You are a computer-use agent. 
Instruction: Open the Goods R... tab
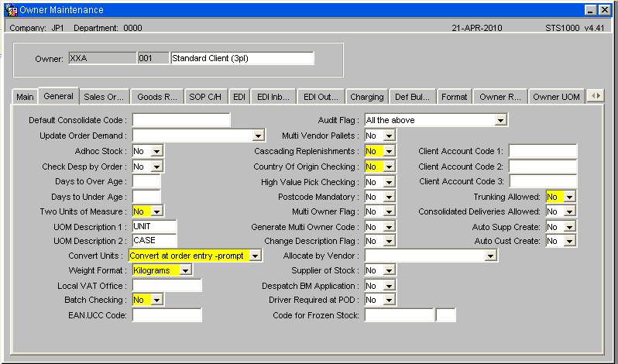(157, 97)
